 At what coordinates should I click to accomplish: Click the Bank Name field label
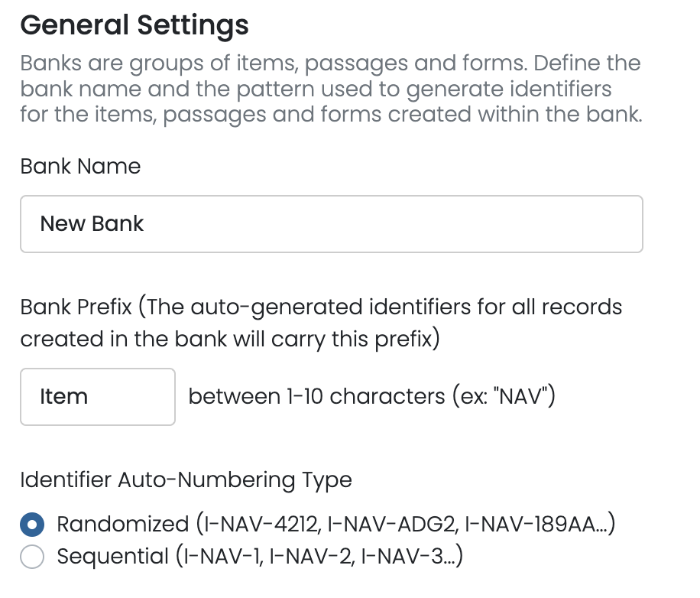pos(80,167)
